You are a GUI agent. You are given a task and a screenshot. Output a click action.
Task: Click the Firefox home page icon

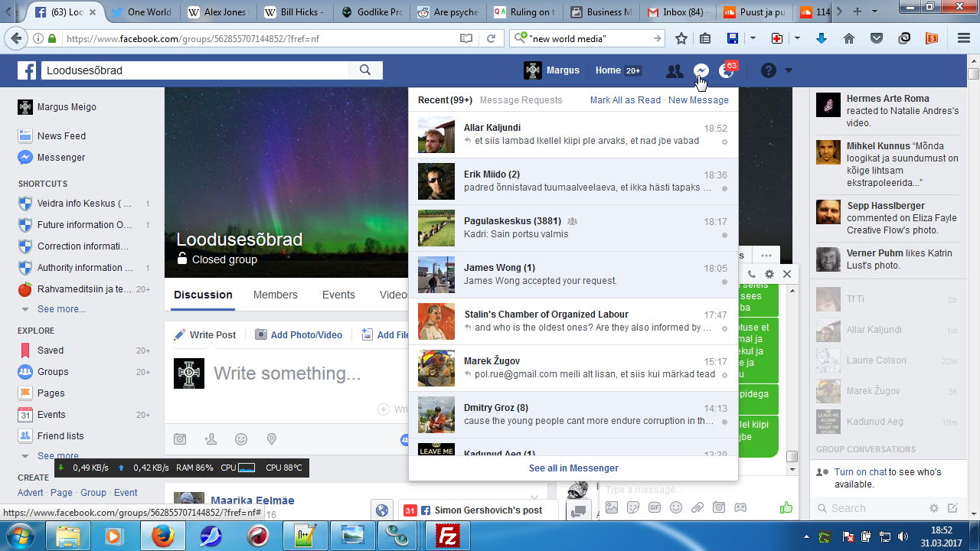coord(849,38)
